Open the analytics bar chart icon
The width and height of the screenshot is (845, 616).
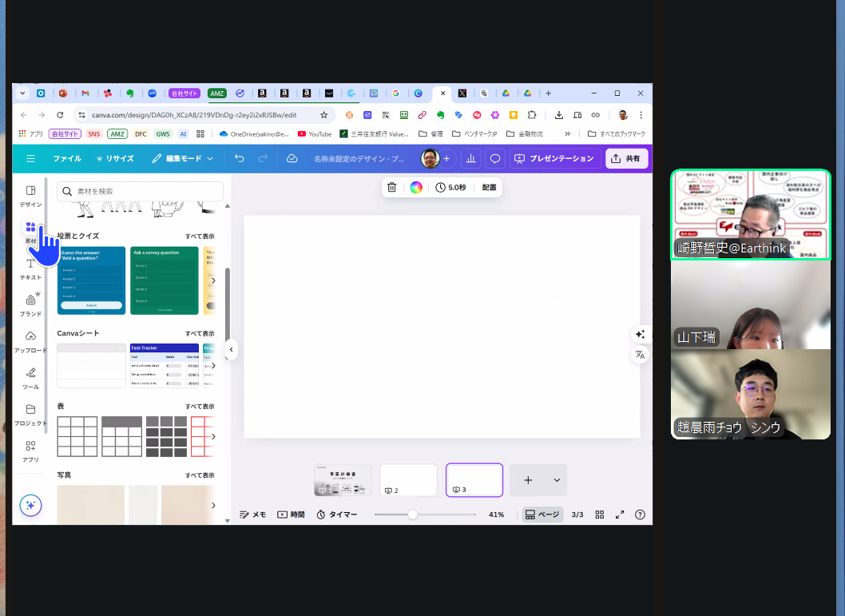pyautogui.click(x=470, y=159)
